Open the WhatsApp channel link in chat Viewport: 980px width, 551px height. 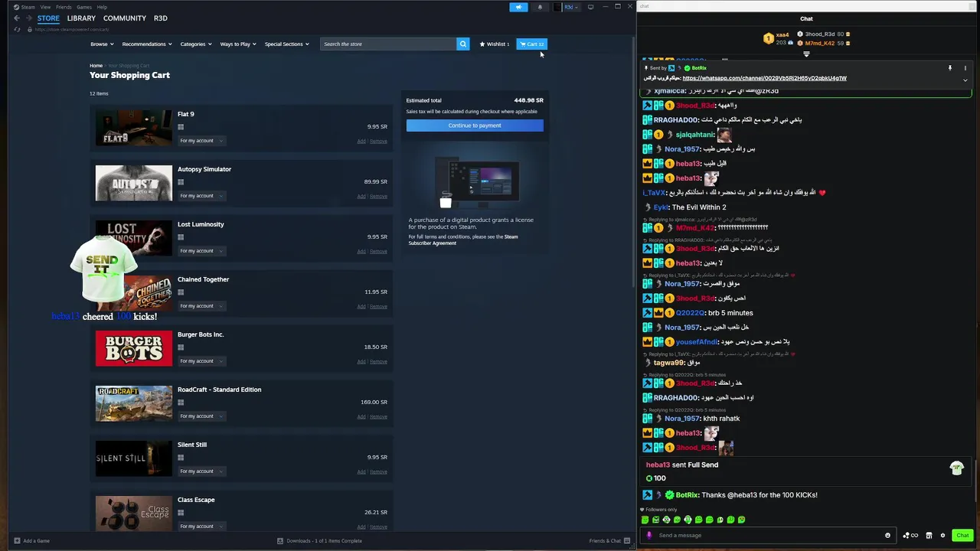point(764,78)
